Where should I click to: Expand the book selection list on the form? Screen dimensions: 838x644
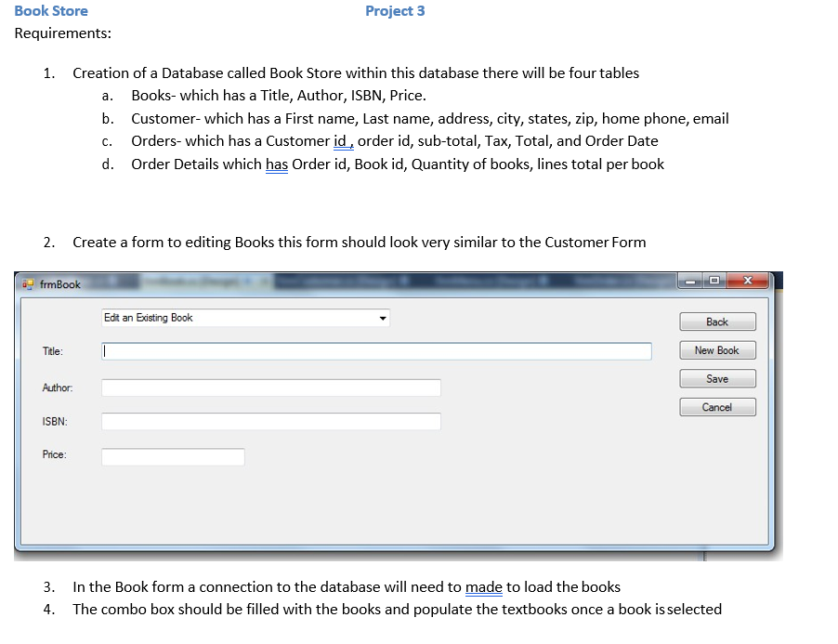point(381,318)
